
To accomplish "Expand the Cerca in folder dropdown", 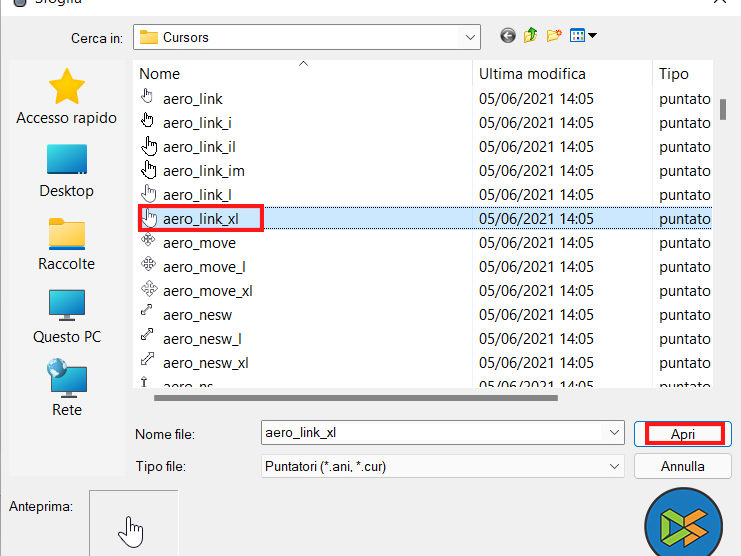I will pos(470,37).
